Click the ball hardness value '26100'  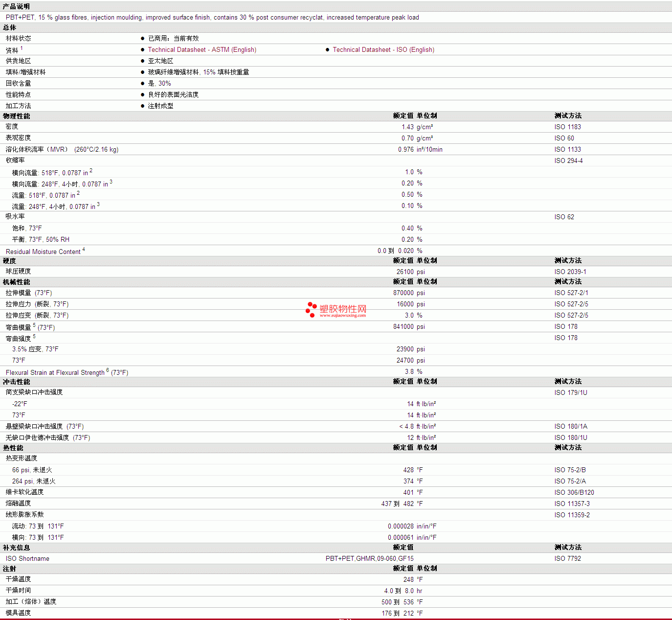405,272
